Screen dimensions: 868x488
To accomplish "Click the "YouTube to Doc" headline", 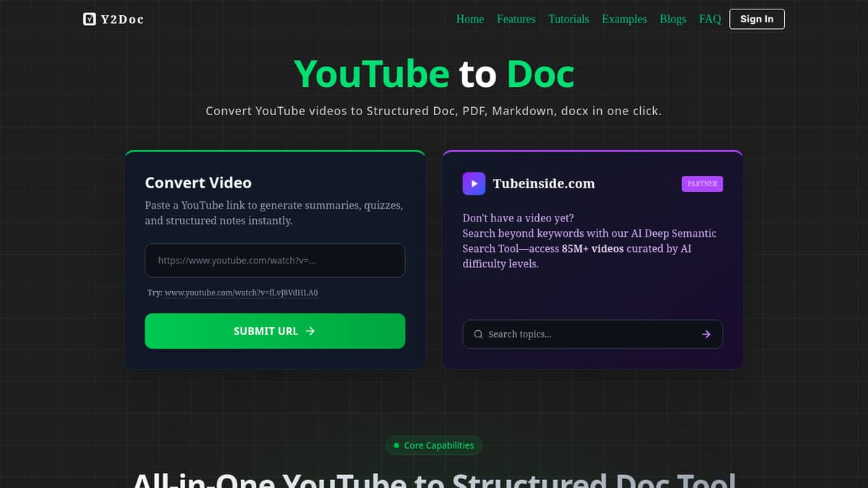I will tap(434, 74).
